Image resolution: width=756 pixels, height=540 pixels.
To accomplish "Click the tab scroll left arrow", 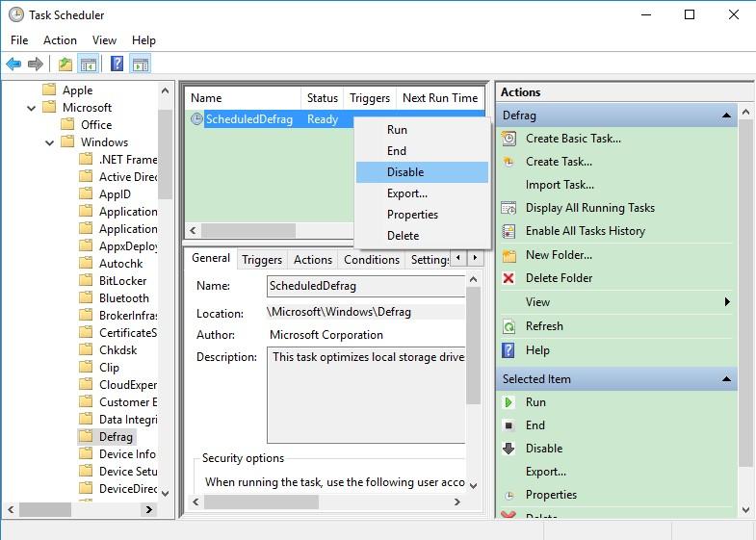I will click(x=458, y=258).
